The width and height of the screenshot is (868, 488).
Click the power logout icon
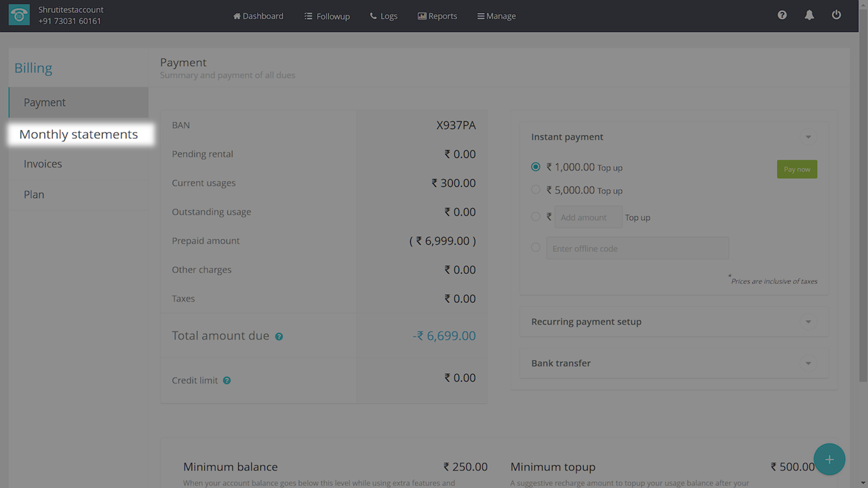(836, 15)
